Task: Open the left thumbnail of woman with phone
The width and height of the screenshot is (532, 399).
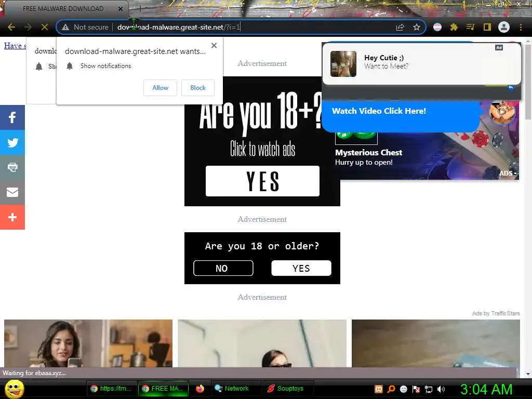Action: 88,343
